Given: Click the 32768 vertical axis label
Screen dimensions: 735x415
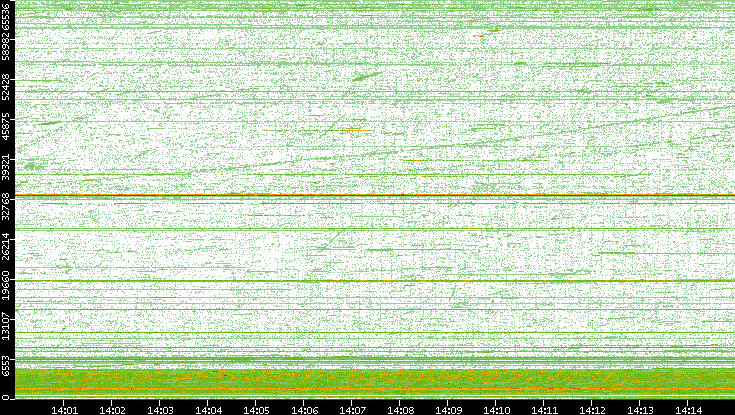Looking at the screenshot, I should (6, 204).
